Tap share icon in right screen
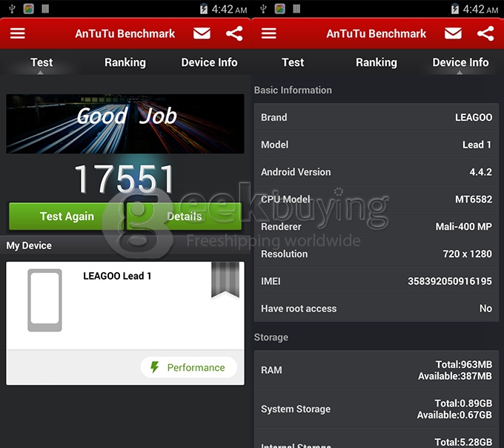 (485, 33)
